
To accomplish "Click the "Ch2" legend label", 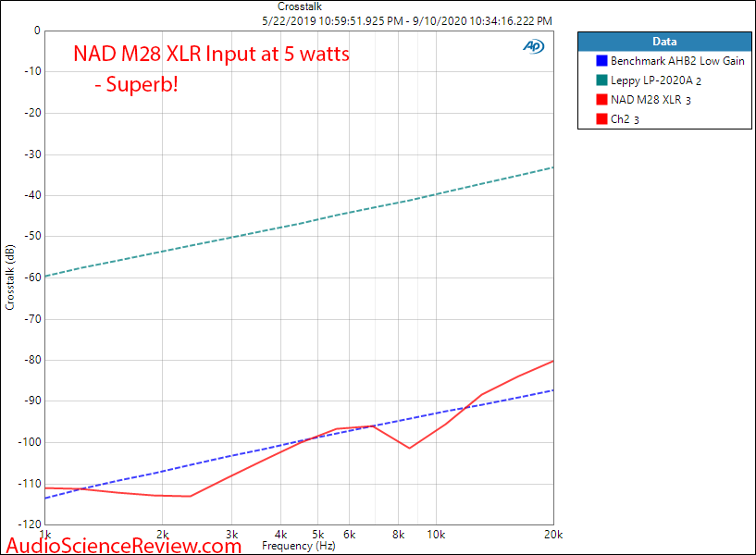I will pos(620,119).
